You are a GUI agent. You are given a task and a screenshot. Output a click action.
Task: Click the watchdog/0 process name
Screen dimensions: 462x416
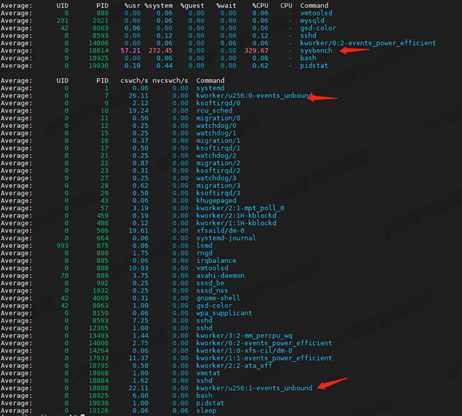(216, 126)
